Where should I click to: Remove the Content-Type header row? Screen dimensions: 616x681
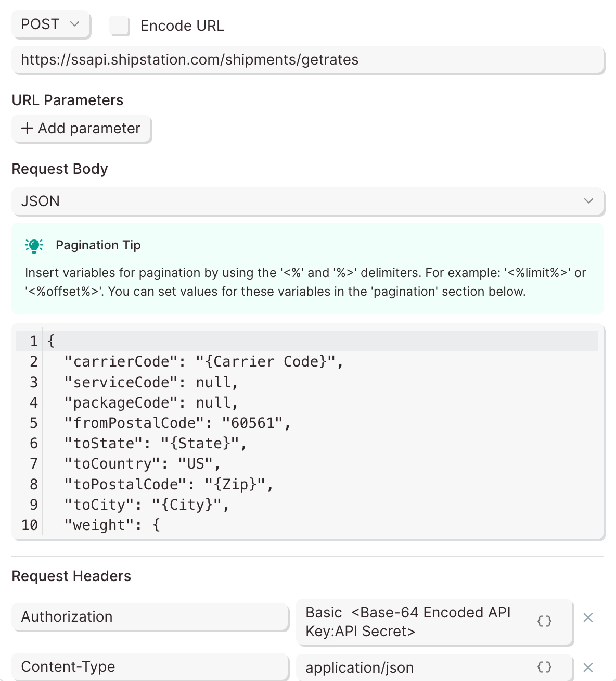click(x=588, y=667)
